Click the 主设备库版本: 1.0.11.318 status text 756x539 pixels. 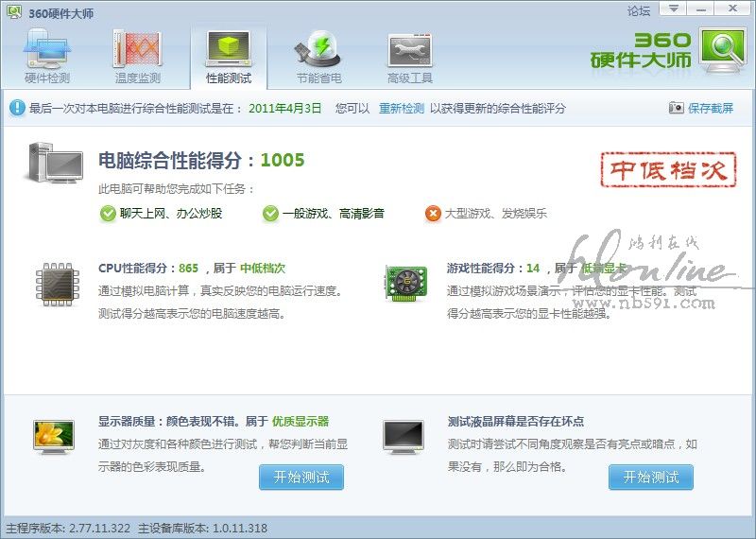(x=202, y=529)
